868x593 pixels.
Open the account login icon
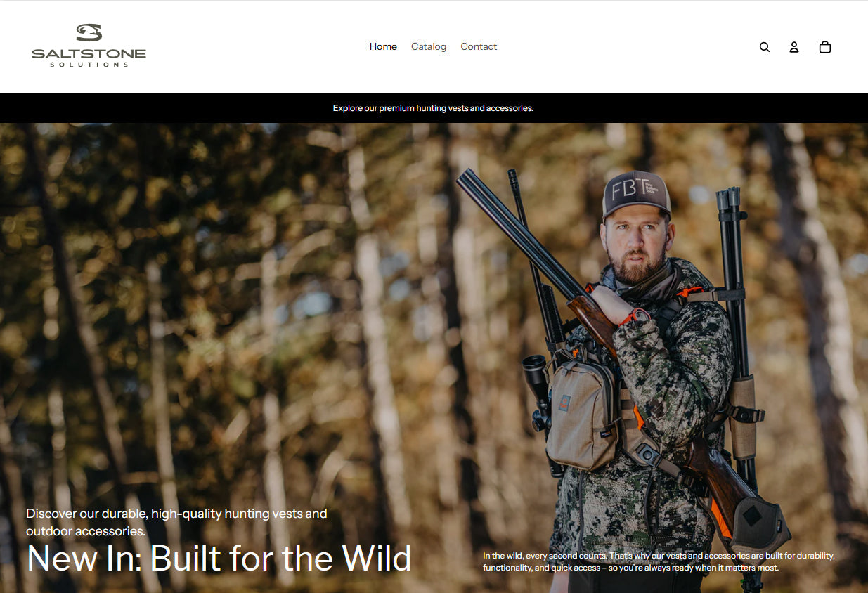point(794,47)
